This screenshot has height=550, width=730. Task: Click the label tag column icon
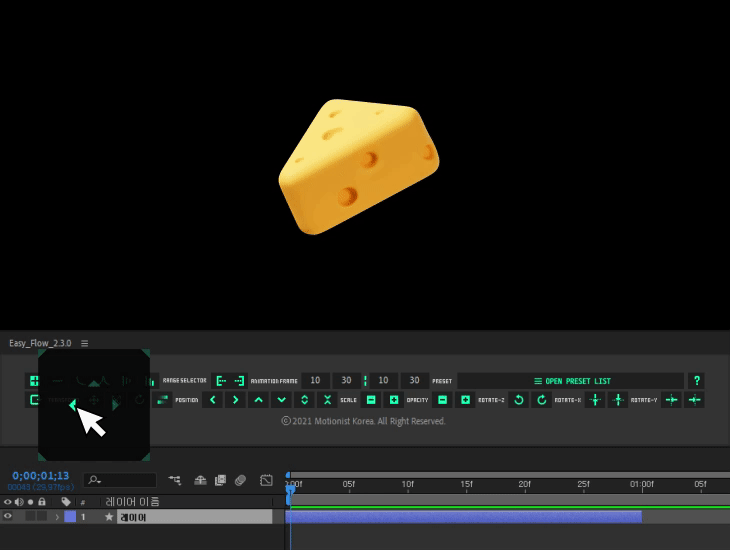[66, 502]
